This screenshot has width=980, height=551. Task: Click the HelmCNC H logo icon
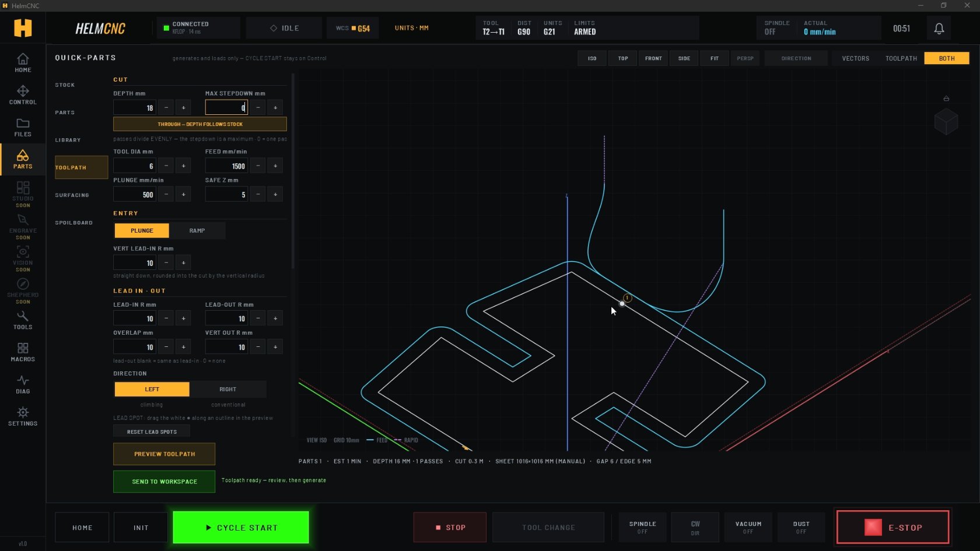[x=23, y=27]
